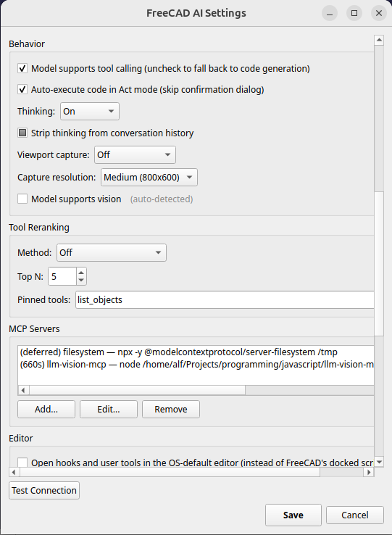Click the vertical scrollbar up arrow
The width and height of the screenshot is (392, 535).
[379, 40]
